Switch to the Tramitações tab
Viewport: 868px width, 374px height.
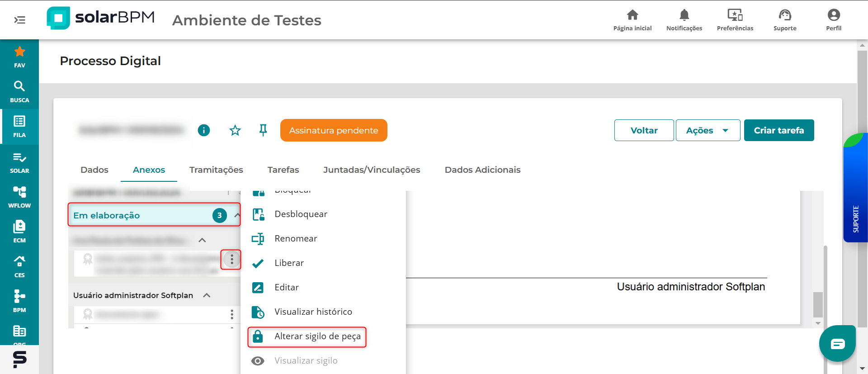[216, 170]
